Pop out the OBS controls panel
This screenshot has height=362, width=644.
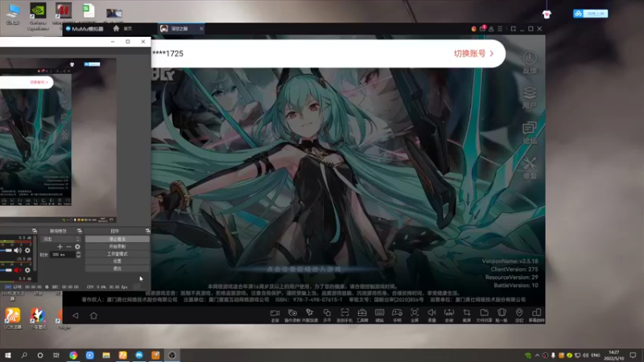pos(148,231)
